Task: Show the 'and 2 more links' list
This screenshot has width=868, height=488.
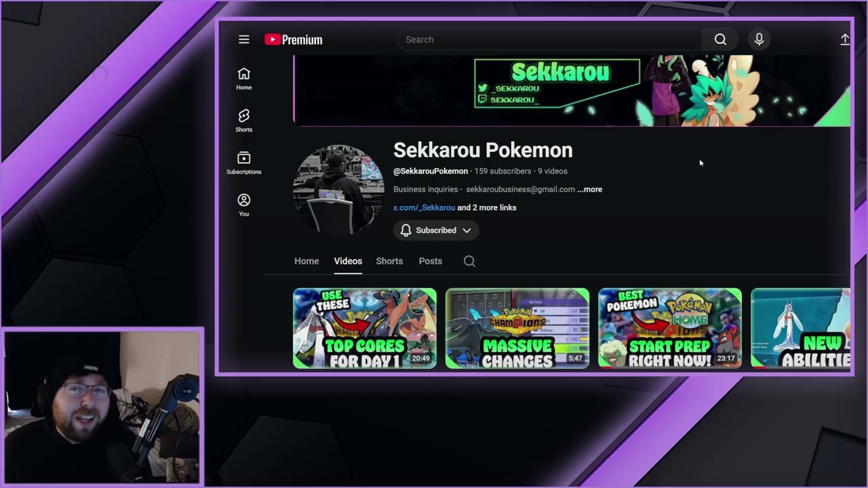Action: click(487, 207)
